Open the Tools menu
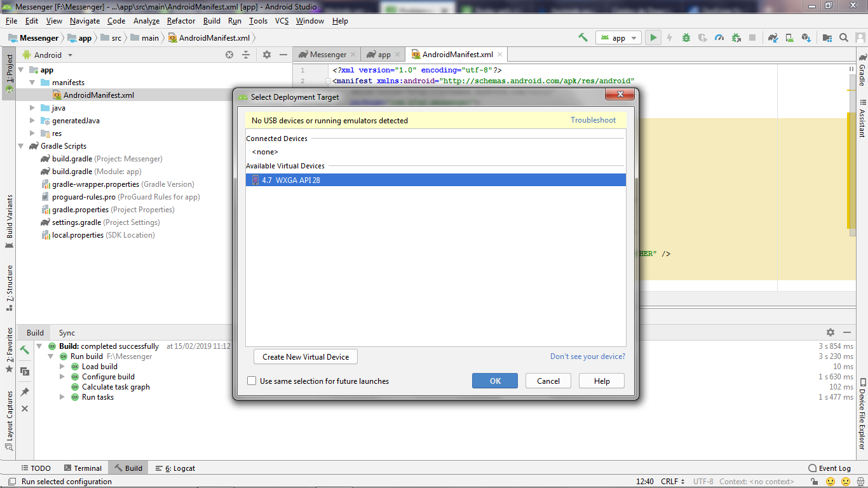Viewport: 868px width, 488px height. 258,21
